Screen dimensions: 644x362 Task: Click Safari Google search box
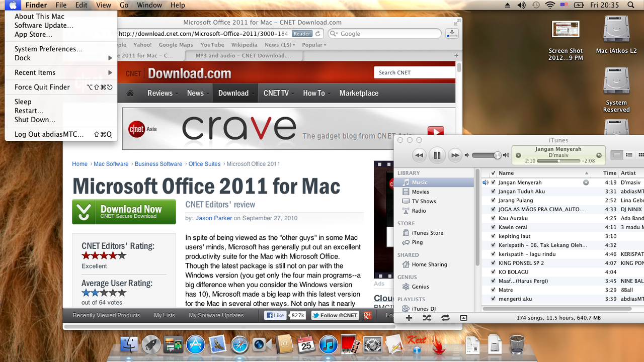point(384,34)
